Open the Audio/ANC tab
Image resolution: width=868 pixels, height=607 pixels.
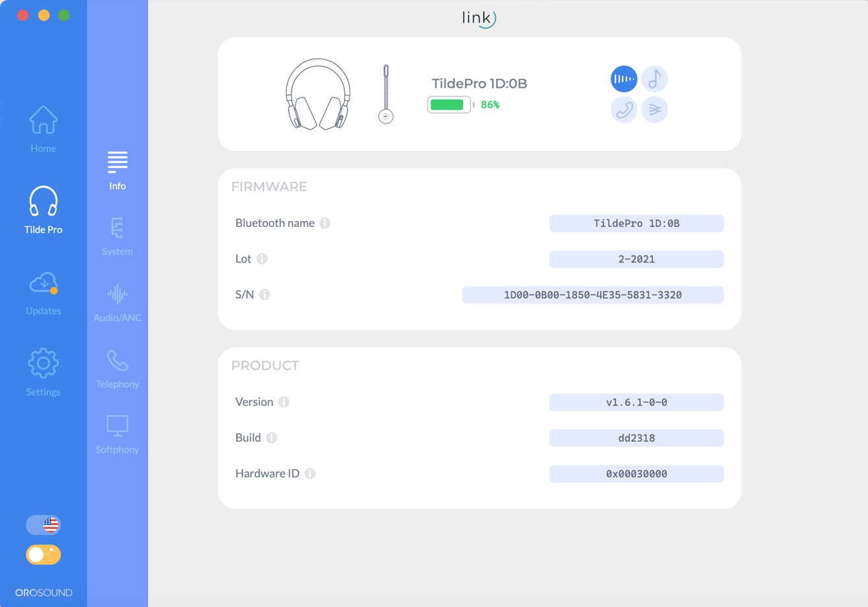[x=117, y=303]
